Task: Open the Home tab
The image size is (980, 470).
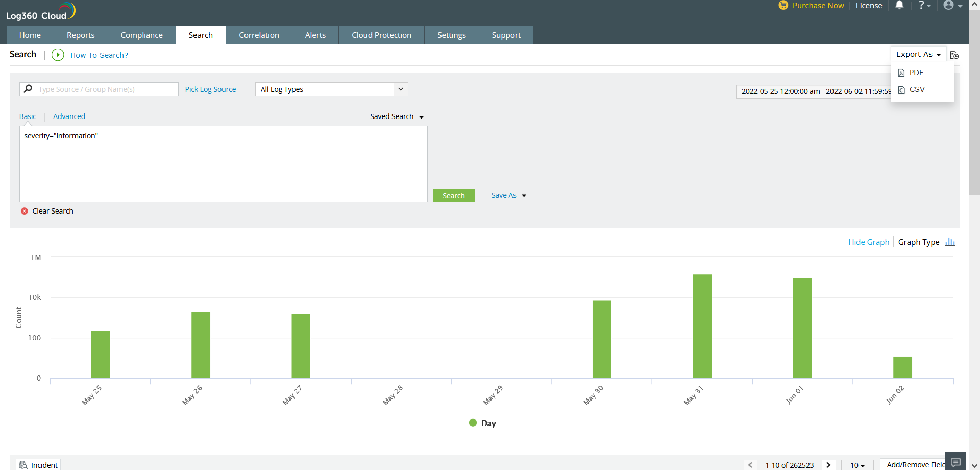Action: pos(30,35)
